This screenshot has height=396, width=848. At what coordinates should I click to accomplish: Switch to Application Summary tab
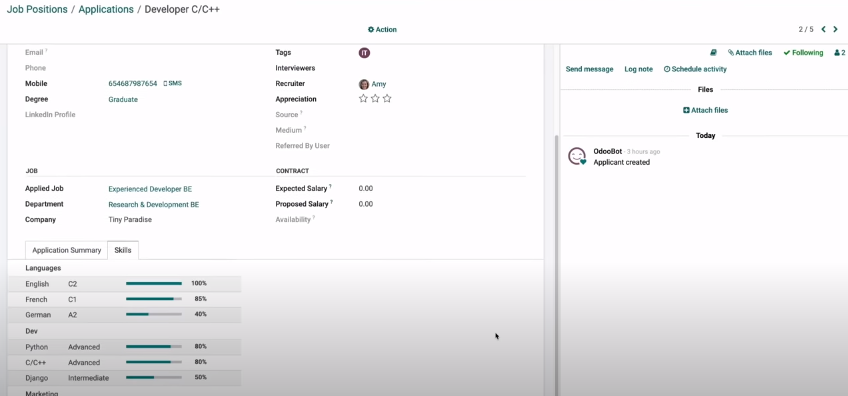point(67,250)
